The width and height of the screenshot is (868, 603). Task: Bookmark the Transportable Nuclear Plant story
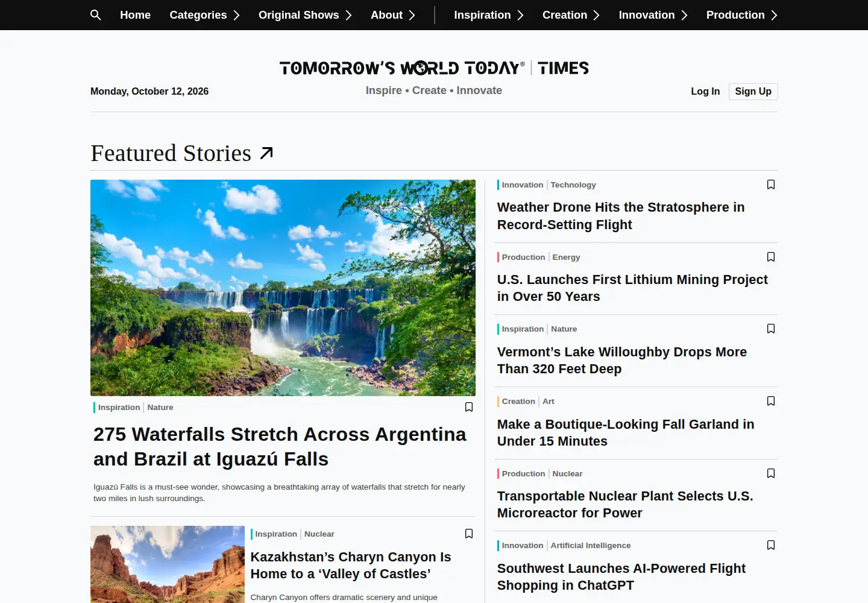[770, 473]
